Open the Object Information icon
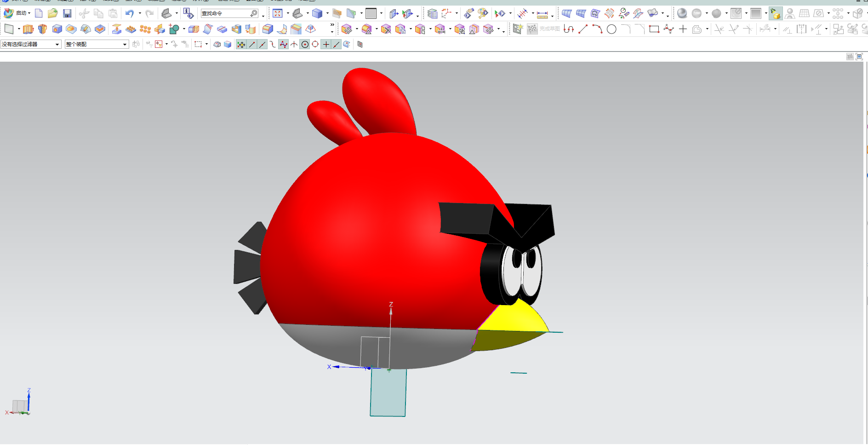 pos(188,13)
